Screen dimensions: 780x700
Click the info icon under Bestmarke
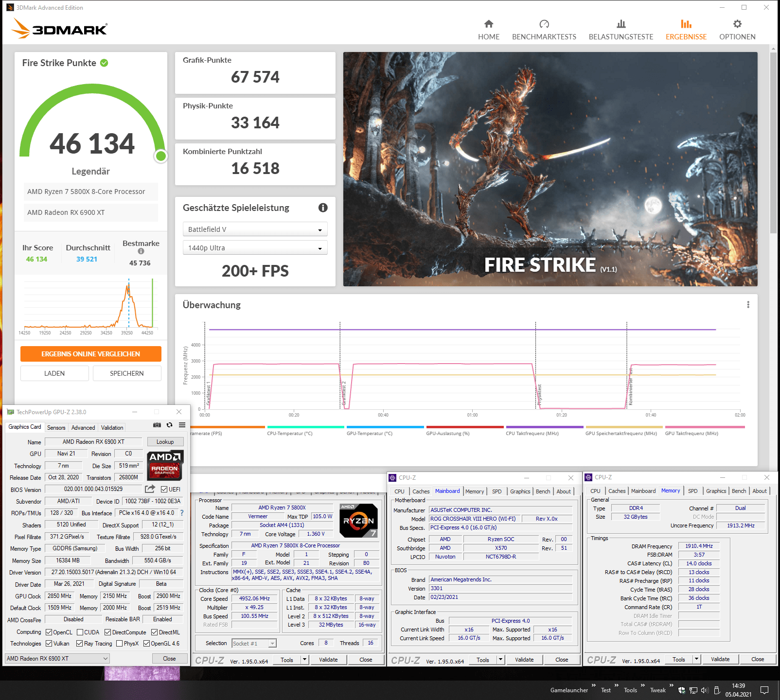[x=141, y=251]
